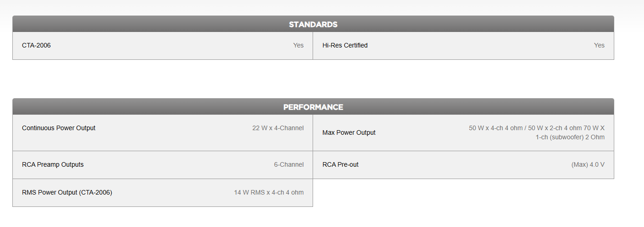Select the Max Power Output label
This screenshot has height=227, width=644.
tap(349, 132)
